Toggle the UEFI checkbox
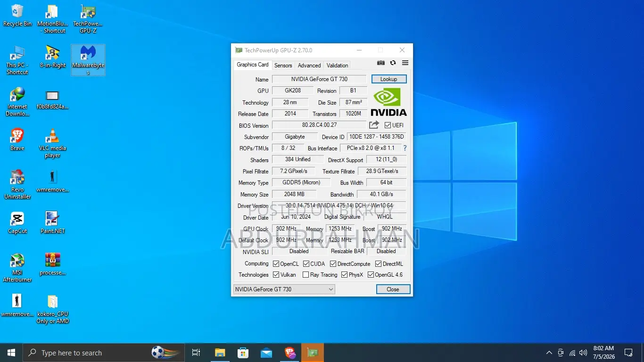644x362 pixels. (x=388, y=125)
